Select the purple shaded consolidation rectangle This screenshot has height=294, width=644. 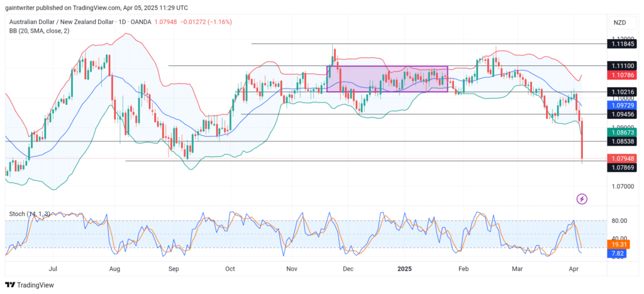click(387, 79)
